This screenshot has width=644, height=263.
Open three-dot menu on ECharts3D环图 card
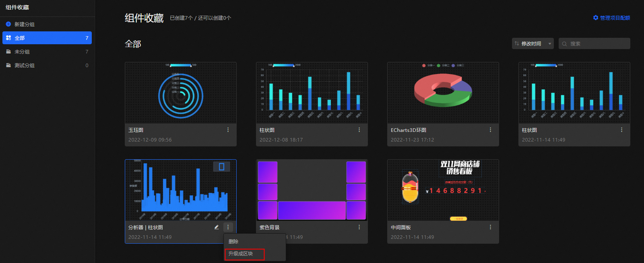(x=490, y=130)
